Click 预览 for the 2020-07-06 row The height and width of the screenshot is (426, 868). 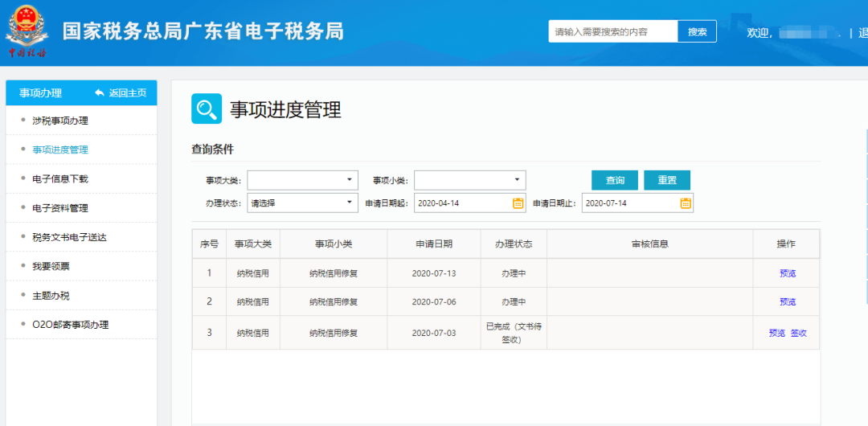(x=788, y=302)
